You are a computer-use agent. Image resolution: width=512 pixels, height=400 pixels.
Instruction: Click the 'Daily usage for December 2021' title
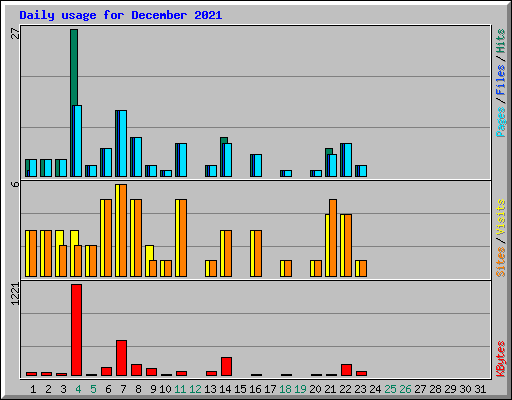121,15
